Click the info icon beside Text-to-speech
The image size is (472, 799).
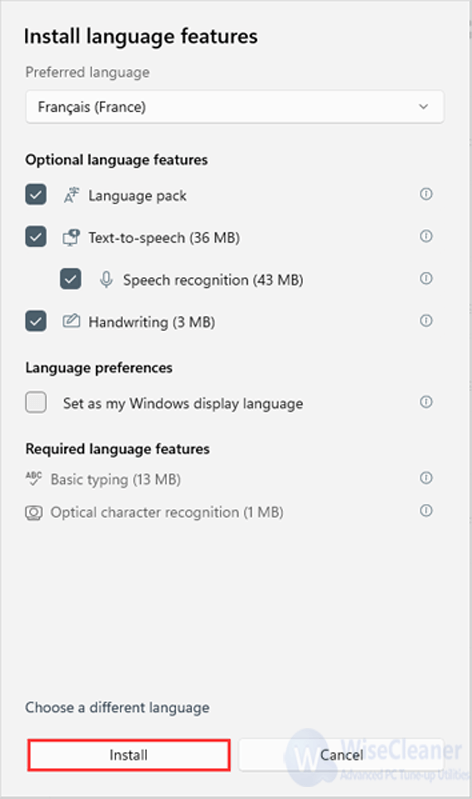point(426,236)
